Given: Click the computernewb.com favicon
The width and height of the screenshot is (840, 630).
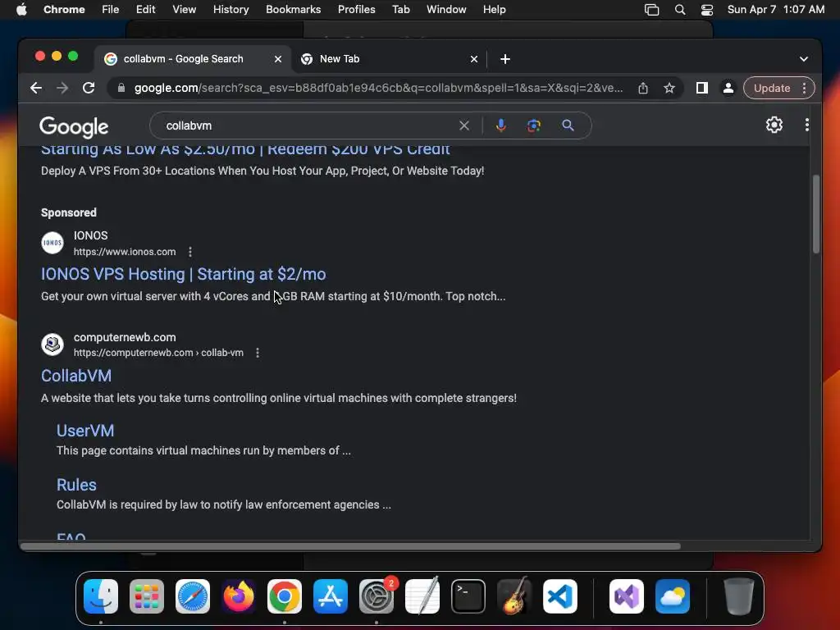Looking at the screenshot, I should (52, 344).
